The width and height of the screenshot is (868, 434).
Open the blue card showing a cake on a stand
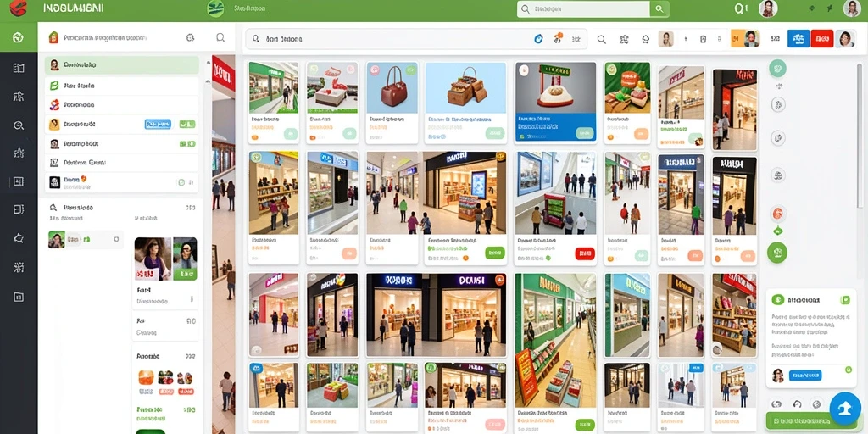(555, 102)
